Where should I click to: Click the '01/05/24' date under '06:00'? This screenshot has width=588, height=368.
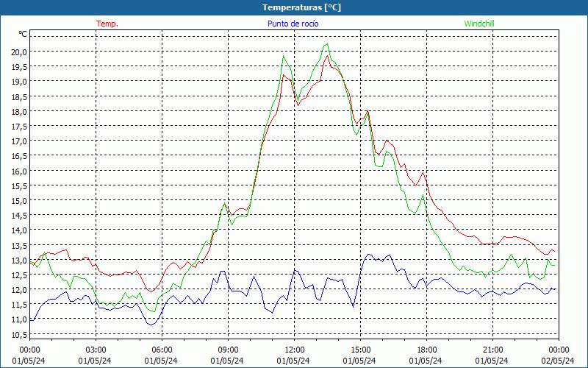pos(161,361)
